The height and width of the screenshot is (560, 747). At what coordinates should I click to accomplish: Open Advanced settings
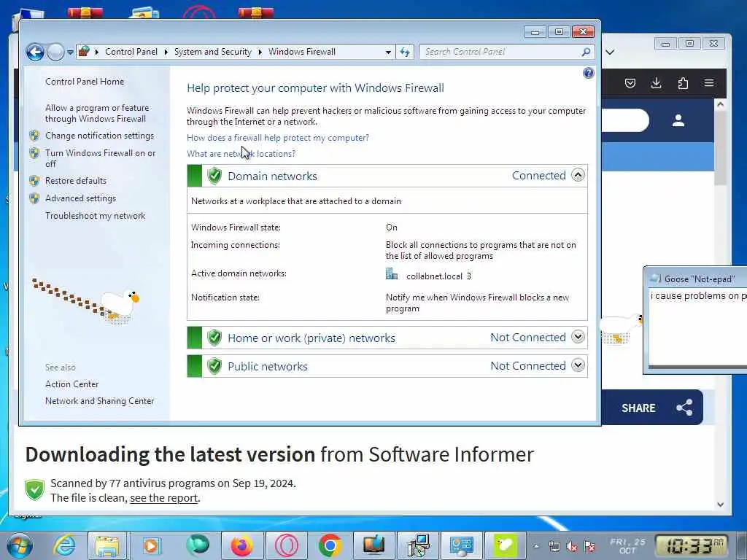click(x=80, y=198)
